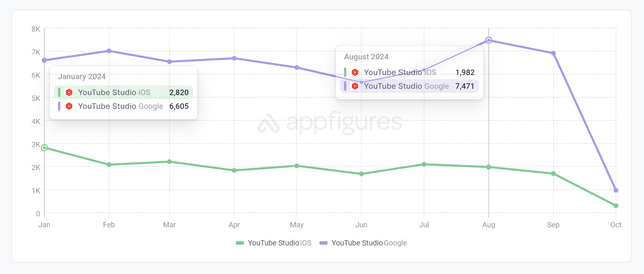Select April Google data point
The width and height of the screenshot is (644, 274).
[x=234, y=58]
